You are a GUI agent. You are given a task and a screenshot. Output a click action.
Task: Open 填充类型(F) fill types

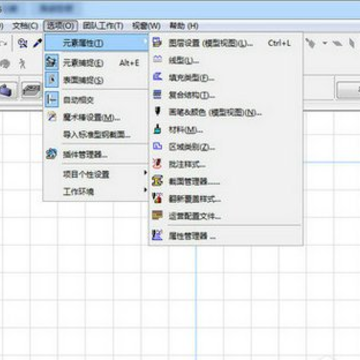(x=226, y=78)
